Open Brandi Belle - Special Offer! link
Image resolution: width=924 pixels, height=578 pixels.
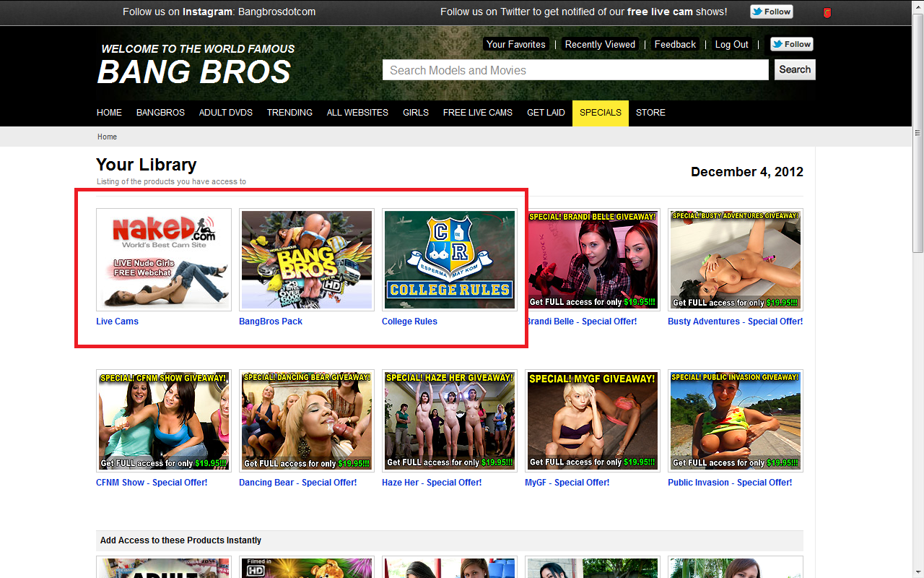583,322
